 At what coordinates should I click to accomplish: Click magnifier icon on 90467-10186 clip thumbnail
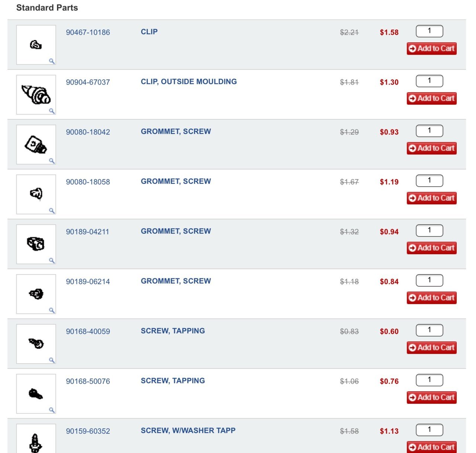coord(52,61)
